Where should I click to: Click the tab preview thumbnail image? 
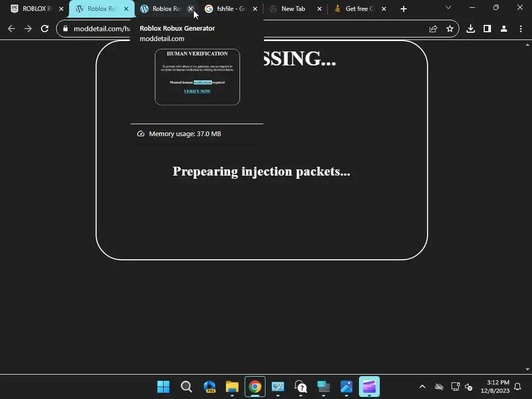[197, 77]
